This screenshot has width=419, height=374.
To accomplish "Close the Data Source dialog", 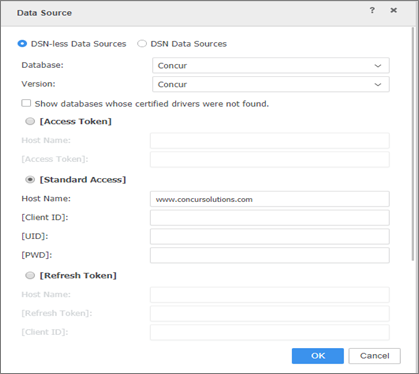I will pos(394,10).
